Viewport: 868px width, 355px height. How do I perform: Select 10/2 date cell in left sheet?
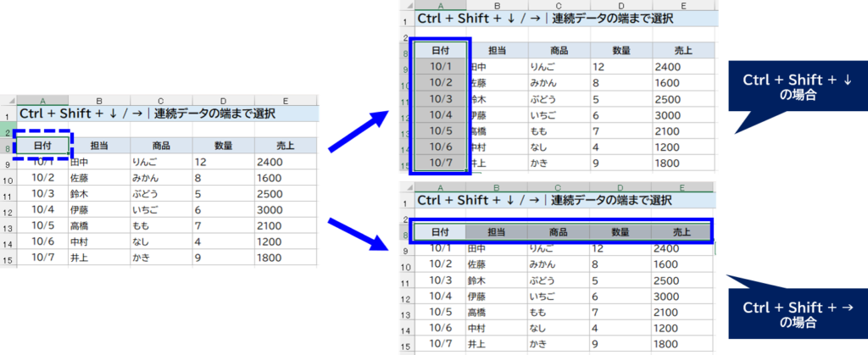tap(42, 178)
